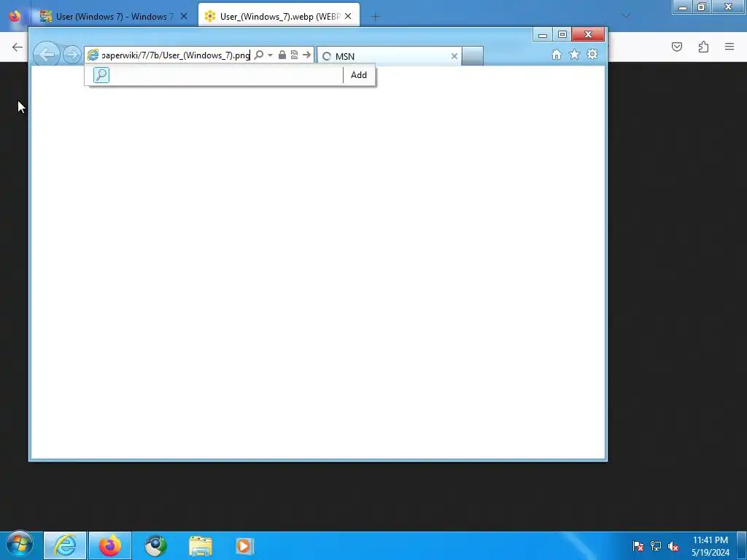
Task: Open Firefox hamburger application menu
Action: point(729,47)
